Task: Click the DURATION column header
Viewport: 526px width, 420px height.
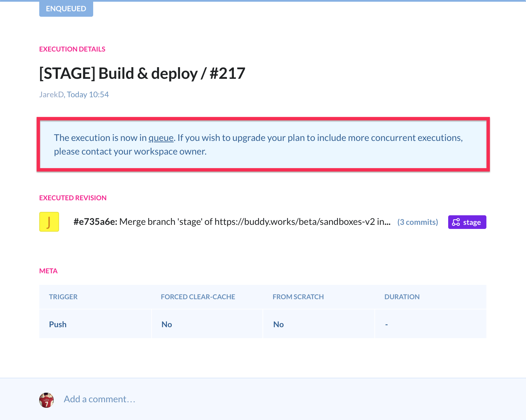Action: coord(402,297)
